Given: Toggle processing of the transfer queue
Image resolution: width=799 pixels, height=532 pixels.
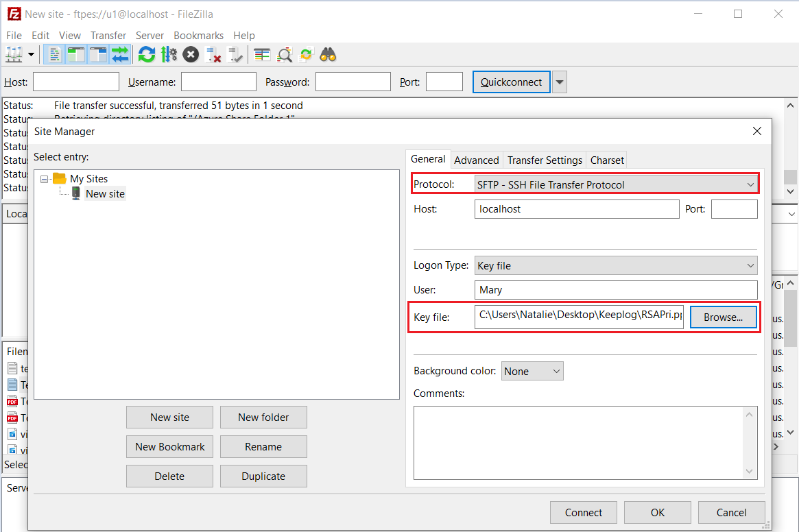Looking at the screenshot, I should click(x=169, y=55).
